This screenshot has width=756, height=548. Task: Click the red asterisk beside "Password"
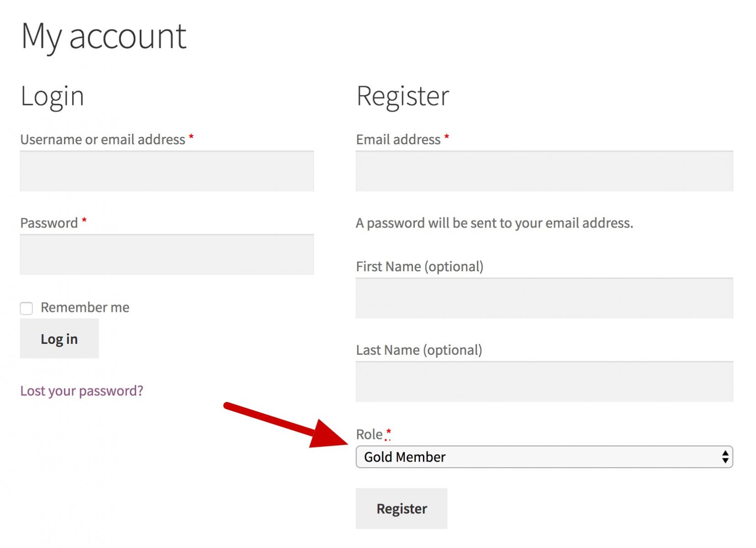84,221
